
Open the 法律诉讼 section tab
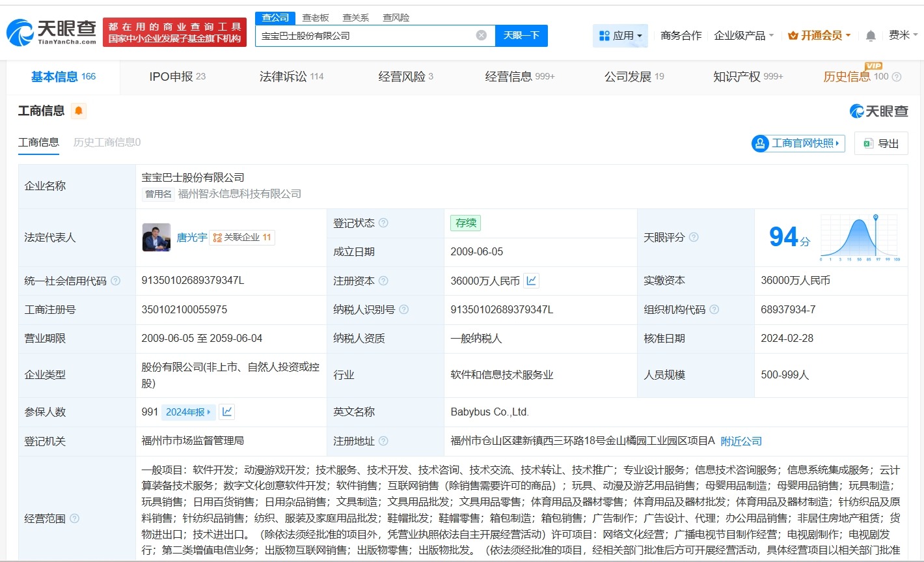click(x=287, y=76)
